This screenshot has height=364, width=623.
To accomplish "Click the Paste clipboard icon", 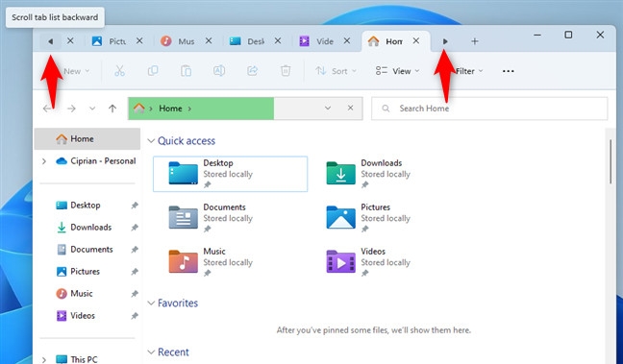I will pos(186,71).
